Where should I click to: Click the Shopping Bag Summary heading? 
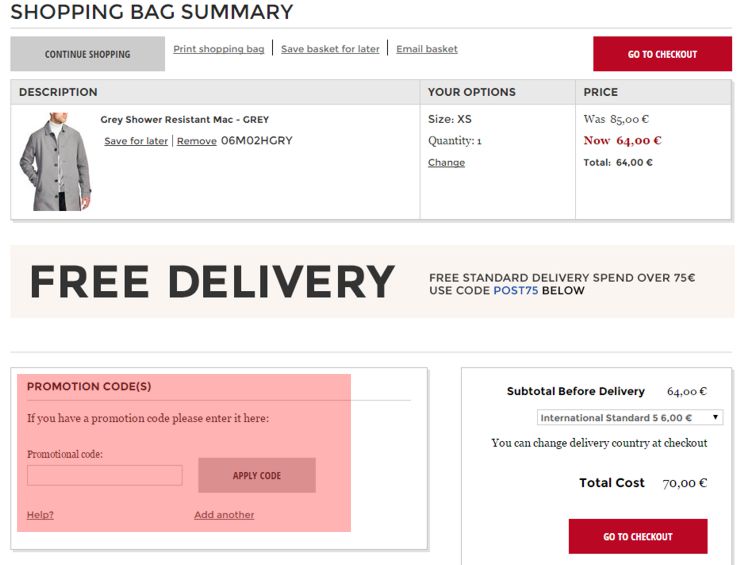point(151,12)
